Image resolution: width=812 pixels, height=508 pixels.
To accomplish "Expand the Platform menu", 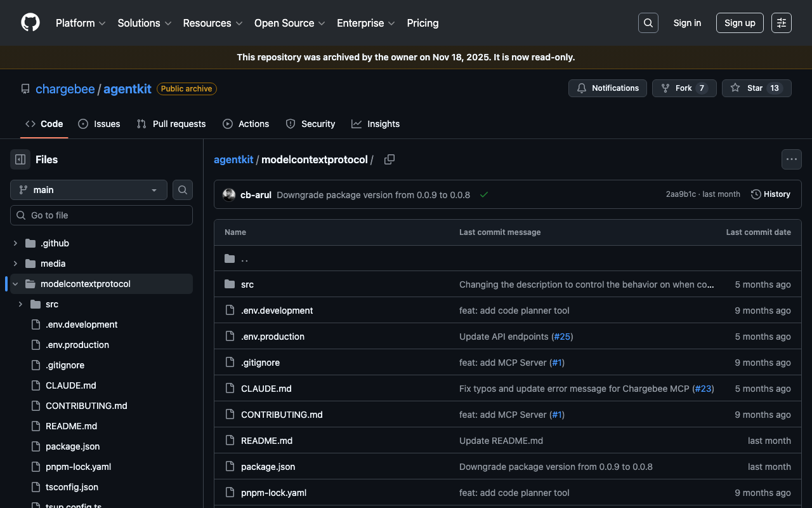I will click(x=81, y=23).
